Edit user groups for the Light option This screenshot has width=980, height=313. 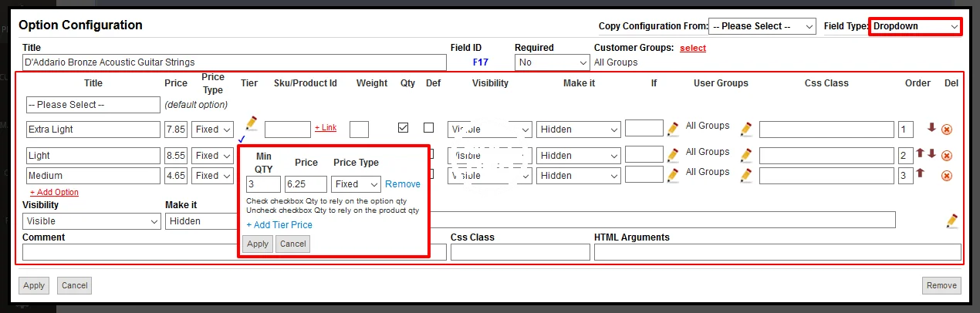(x=745, y=154)
